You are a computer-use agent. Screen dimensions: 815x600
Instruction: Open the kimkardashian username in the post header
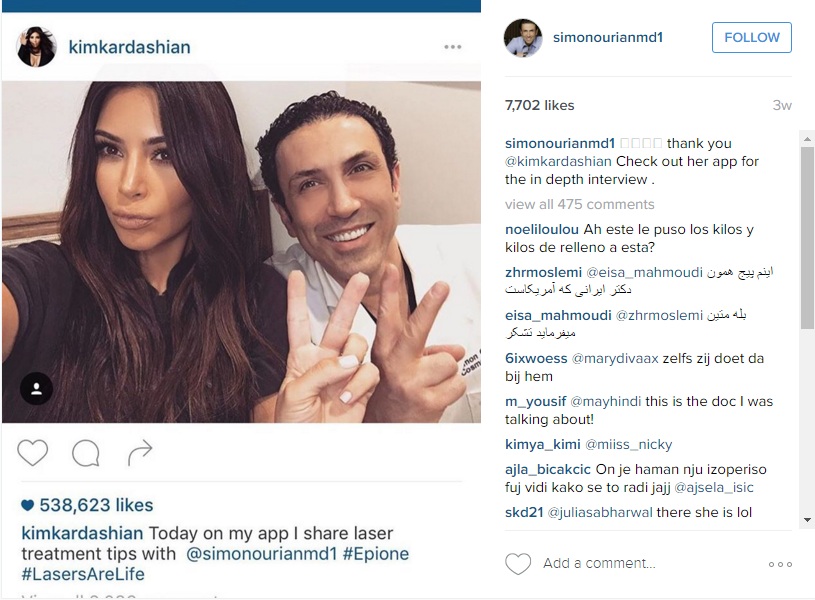tap(129, 47)
